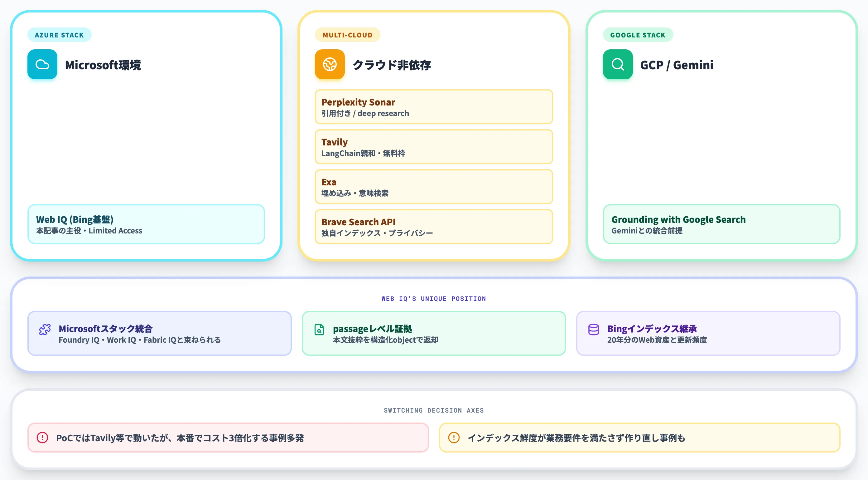
Task: Click the document search icon in passageレベル証拠 card
Action: point(319,330)
